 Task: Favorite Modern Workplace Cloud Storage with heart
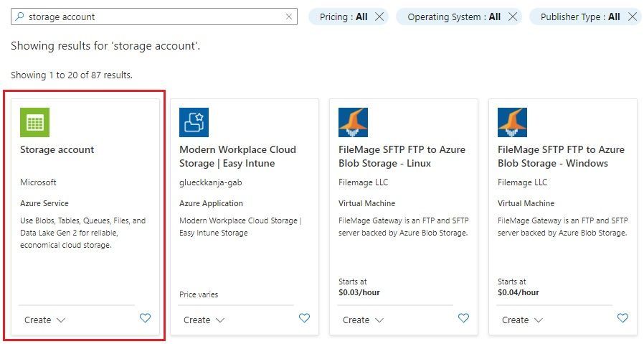pos(304,317)
